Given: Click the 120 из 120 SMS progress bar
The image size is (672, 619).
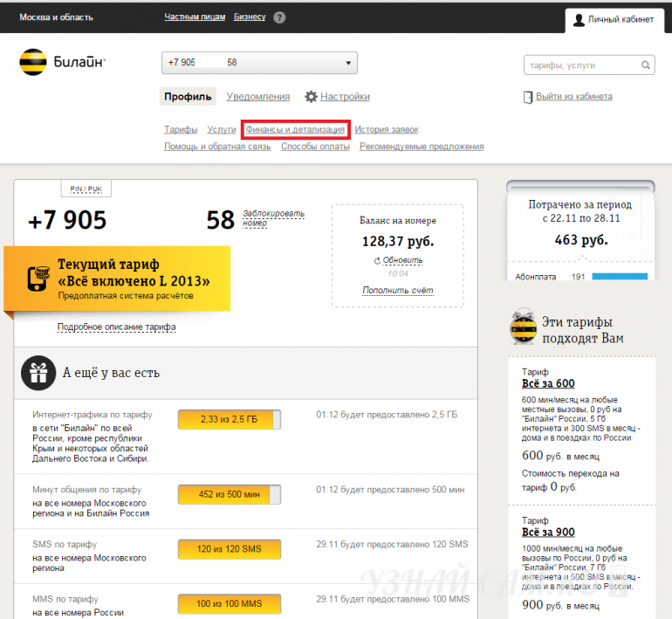Looking at the screenshot, I should 230,549.
